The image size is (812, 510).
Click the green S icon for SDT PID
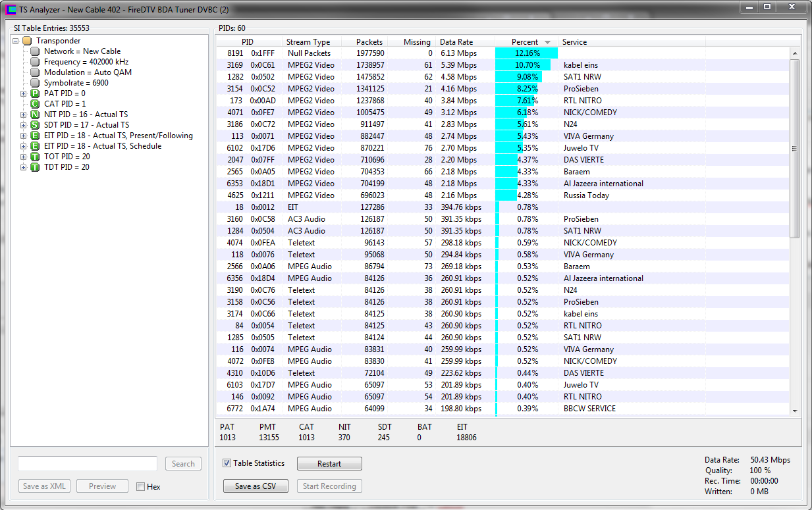coord(35,125)
